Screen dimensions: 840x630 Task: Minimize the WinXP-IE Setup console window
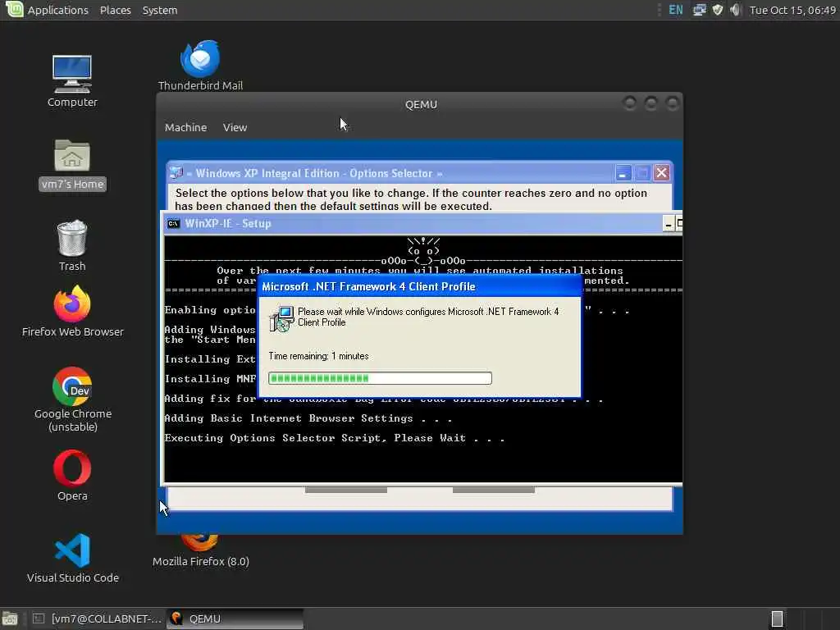pos(668,224)
